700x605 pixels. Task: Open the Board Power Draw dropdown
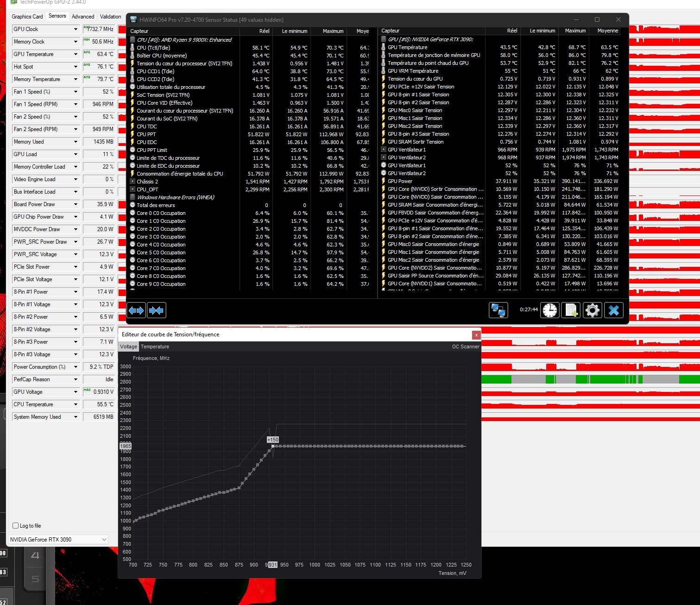click(x=76, y=204)
